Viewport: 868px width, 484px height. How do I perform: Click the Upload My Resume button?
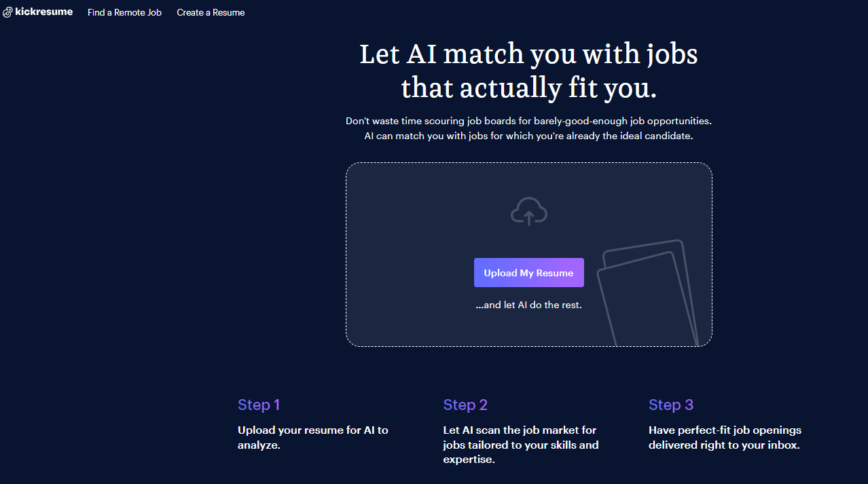(528, 272)
